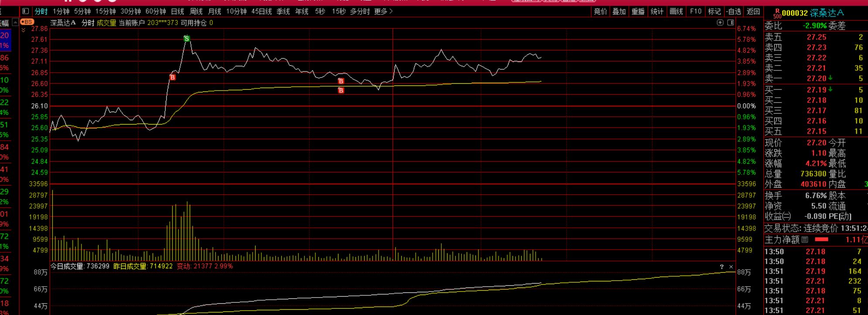
Task: Select the 15秒 period tab
Action: 338,11
